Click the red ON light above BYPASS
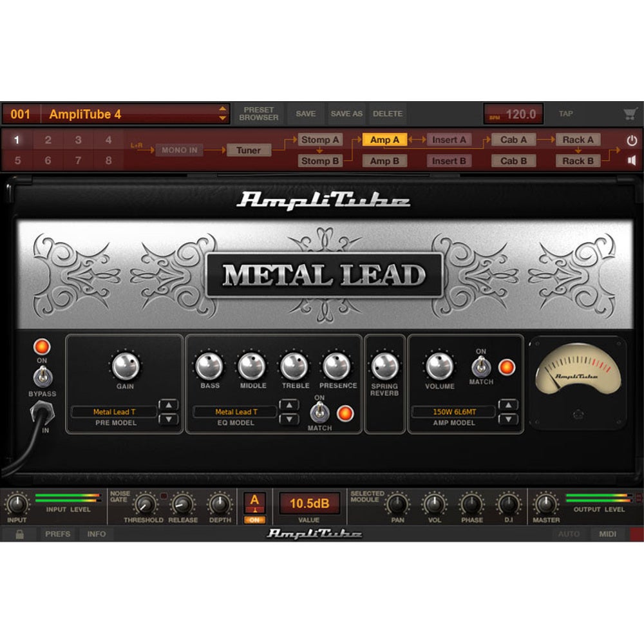Screen dimensions: 644x644 tap(42, 346)
